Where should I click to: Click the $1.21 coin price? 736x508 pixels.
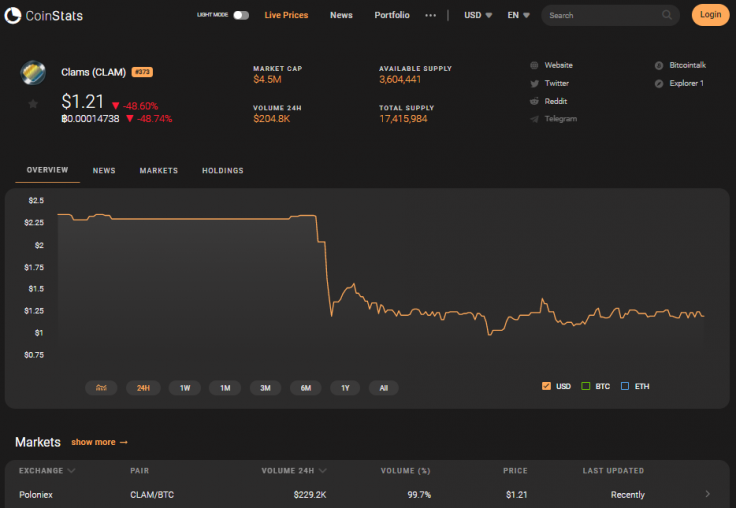(83, 101)
